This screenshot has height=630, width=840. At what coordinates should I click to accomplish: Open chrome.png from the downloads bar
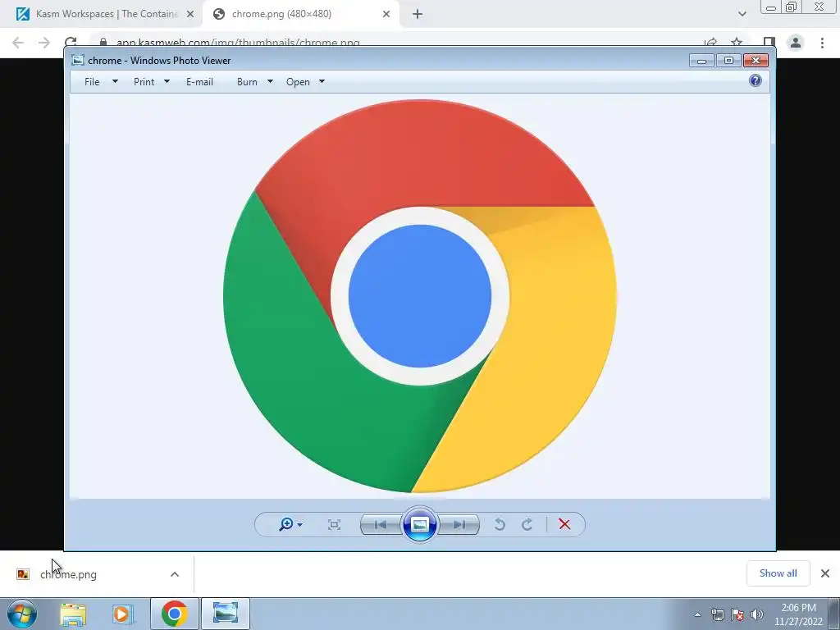(68, 574)
